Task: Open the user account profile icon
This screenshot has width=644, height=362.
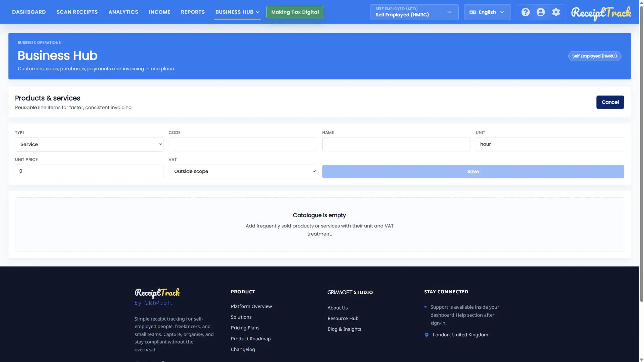Action: click(x=541, y=12)
